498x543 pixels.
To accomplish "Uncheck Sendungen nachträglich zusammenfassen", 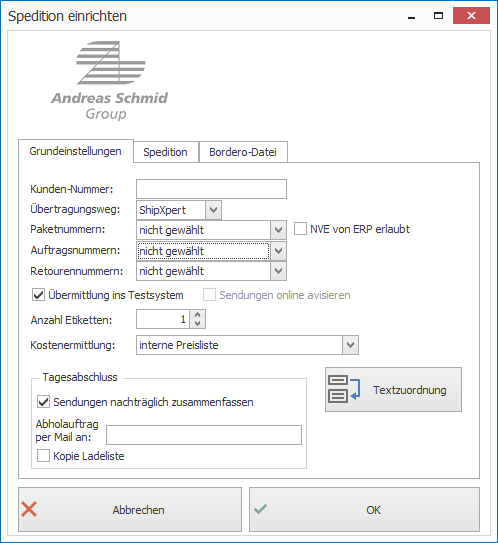I will click(x=43, y=402).
